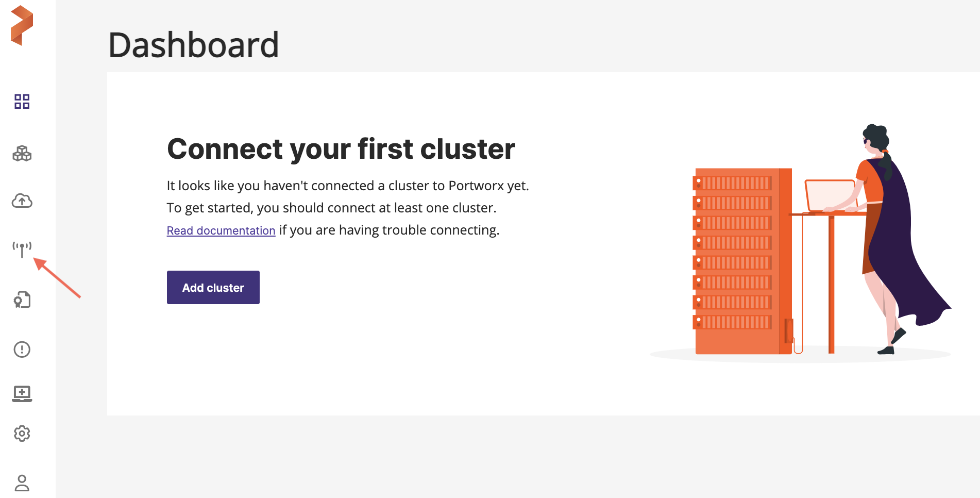The width and height of the screenshot is (980, 498).
Task: Click the haven't connected a cluster sentence
Action: [348, 186]
